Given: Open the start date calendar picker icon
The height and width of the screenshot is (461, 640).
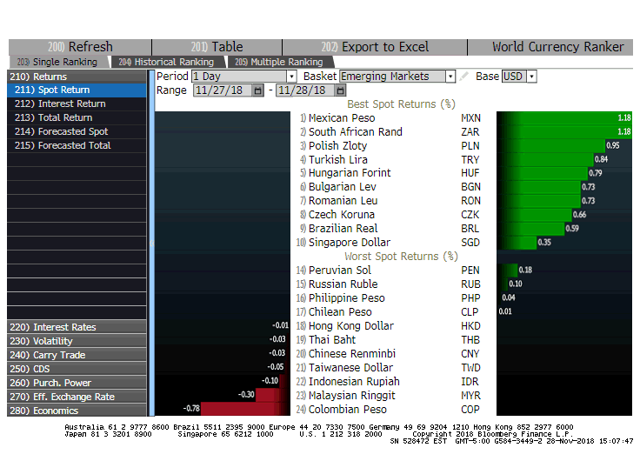Looking at the screenshot, I should (x=258, y=90).
